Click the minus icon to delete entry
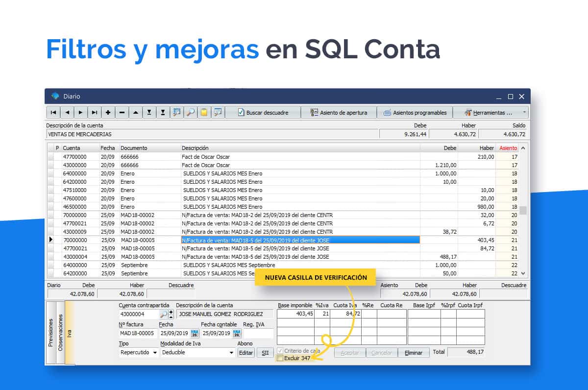588x390 pixels. [122, 113]
